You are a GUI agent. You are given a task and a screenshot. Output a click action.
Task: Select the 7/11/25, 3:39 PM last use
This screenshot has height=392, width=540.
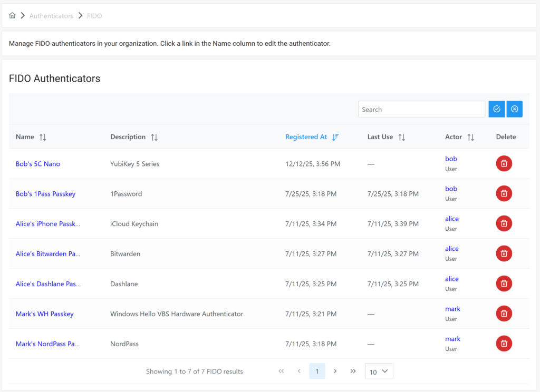point(393,224)
